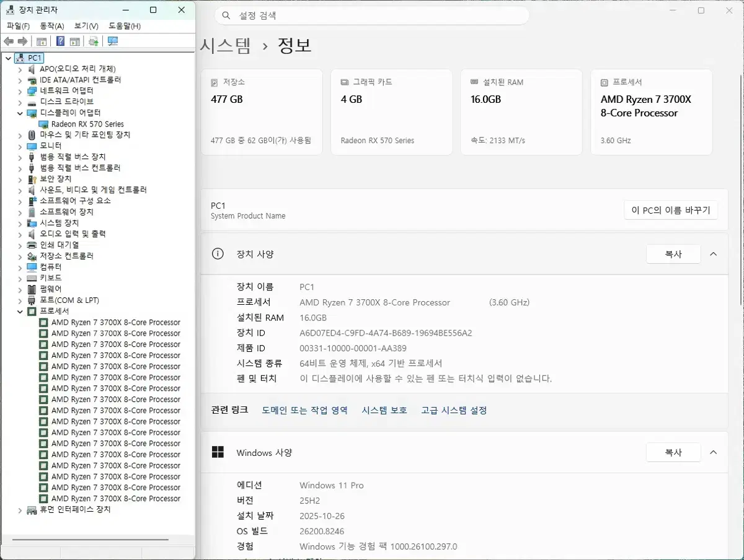This screenshot has width=744, height=560.
Task: Expand APO(오디오 처리 개체) node
Action: coord(20,69)
